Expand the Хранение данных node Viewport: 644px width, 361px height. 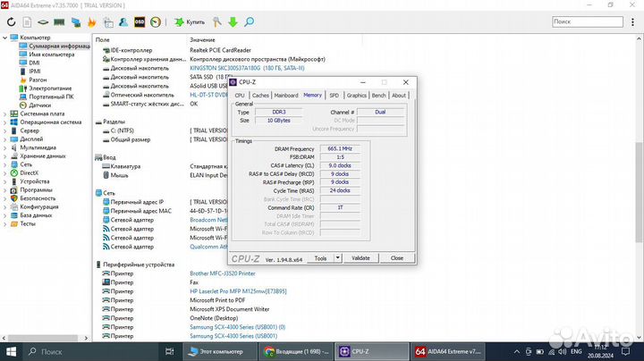coord(4,156)
